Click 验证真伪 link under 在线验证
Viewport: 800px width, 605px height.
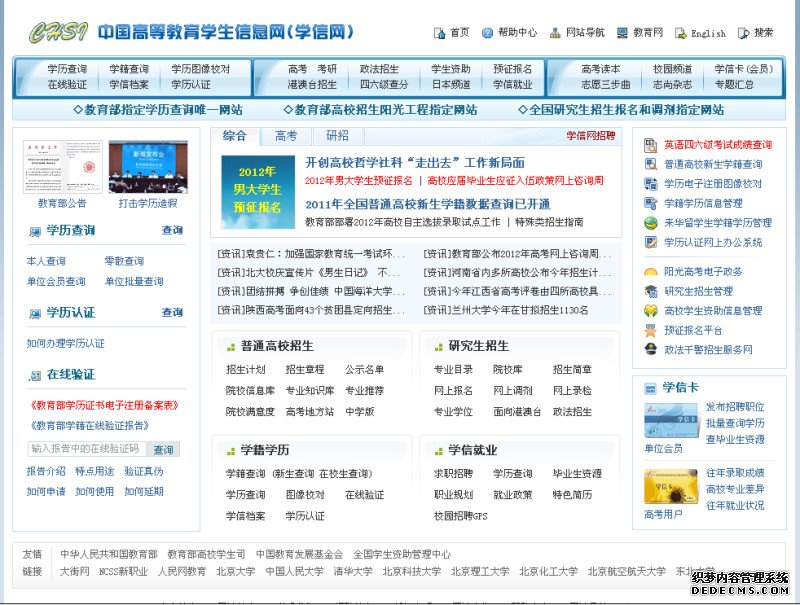coord(144,471)
